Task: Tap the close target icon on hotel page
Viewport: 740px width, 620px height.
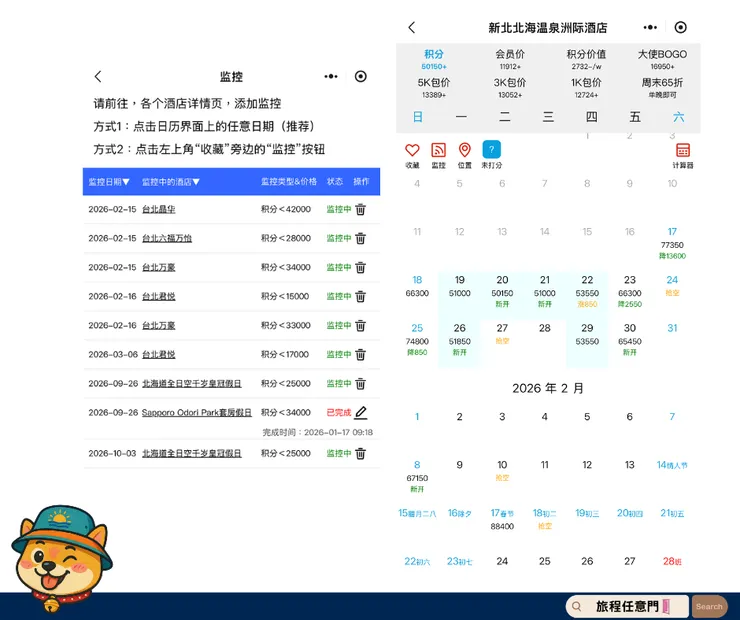Action: (x=680, y=27)
